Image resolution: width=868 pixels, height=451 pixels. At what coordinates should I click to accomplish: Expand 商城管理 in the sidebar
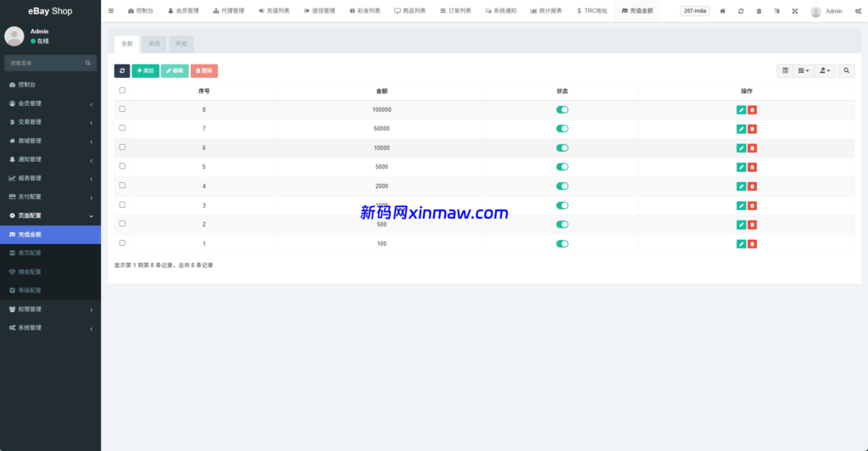click(50, 141)
